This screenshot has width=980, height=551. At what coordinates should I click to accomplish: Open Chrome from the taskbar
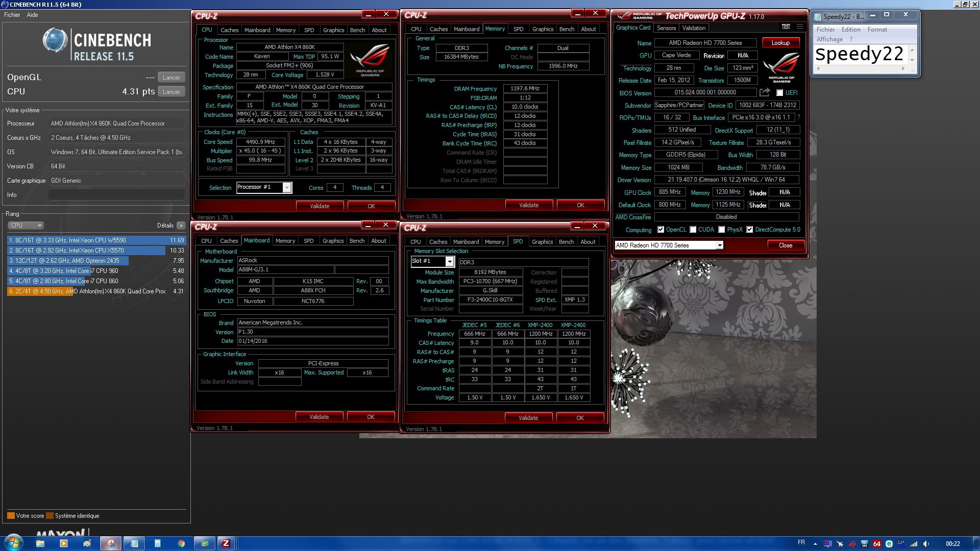[181, 543]
